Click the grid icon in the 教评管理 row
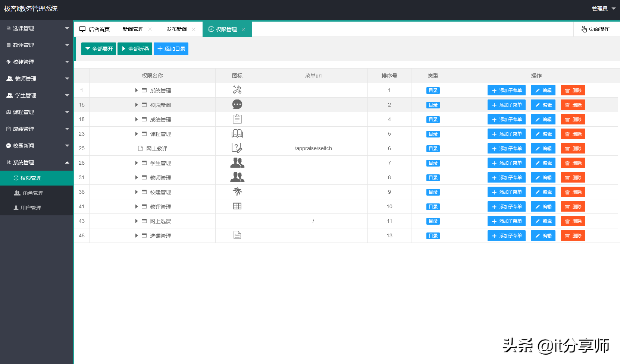Image resolution: width=620 pixels, height=364 pixels. [x=237, y=206]
